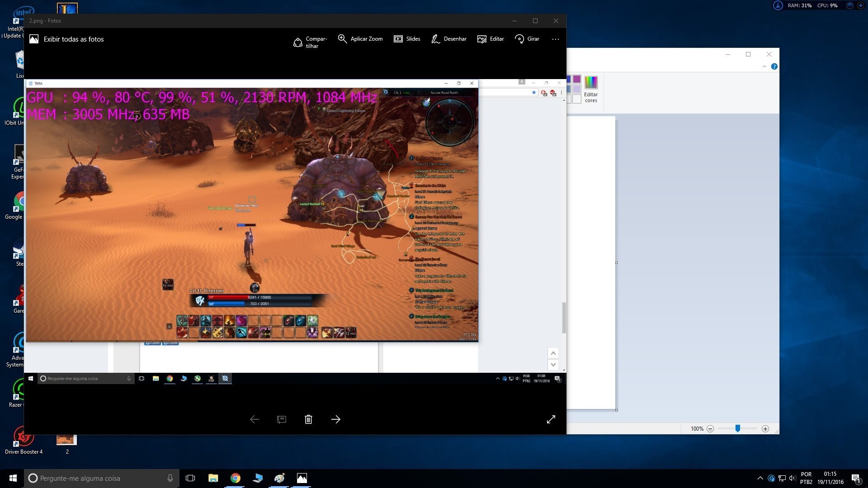
Task: Start the Slides slideshow in Fotos
Action: pyautogui.click(x=407, y=39)
